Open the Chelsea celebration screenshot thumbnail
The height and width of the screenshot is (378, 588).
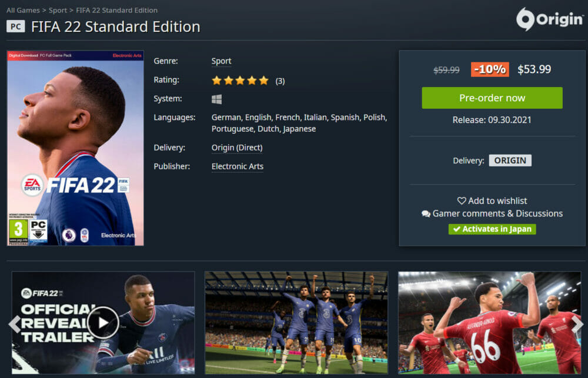tap(296, 323)
